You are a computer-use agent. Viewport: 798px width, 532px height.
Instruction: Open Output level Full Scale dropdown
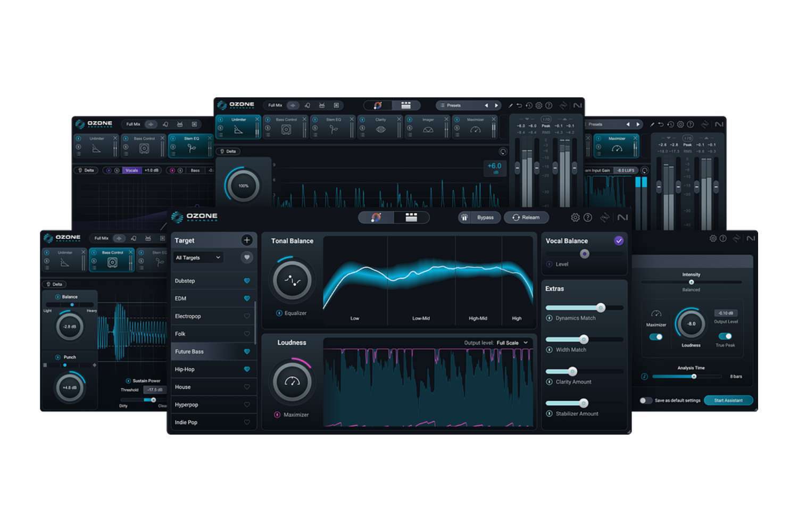coord(512,343)
